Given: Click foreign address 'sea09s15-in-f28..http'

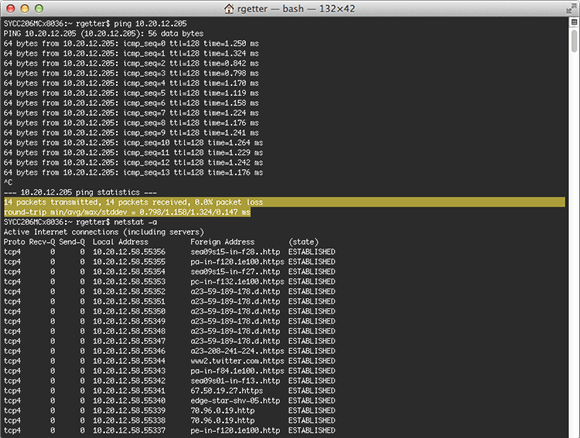Looking at the screenshot, I should pos(235,252).
